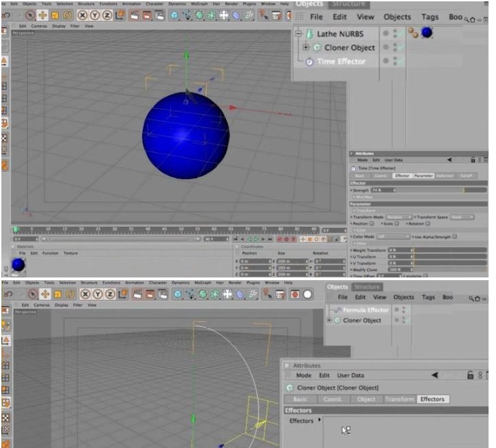The height and width of the screenshot is (448, 496).
Task: Click the red record button icon in bottom toolbar
Action: pyautogui.click(x=295, y=294)
